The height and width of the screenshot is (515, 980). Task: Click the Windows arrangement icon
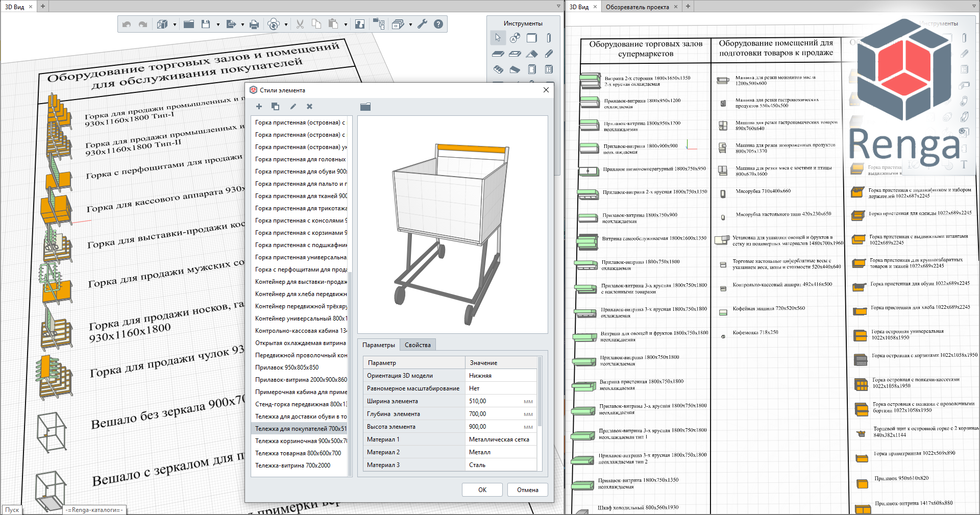coord(398,24)
